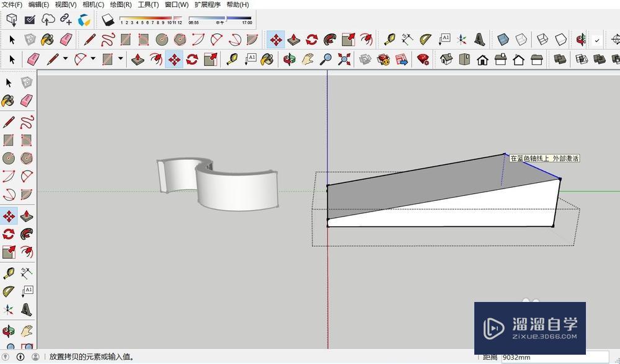
Task: Toggle the Back Edges style cube icon
Action: pyautogui.click(x=521, y=40)
